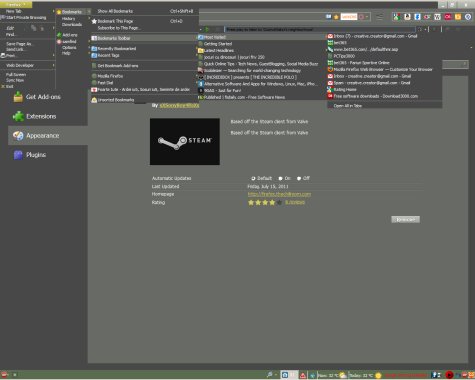The height and width of the screenshot is (380, 475).
Task: Click the red play button in status bar
Action: tap(449, 375)
